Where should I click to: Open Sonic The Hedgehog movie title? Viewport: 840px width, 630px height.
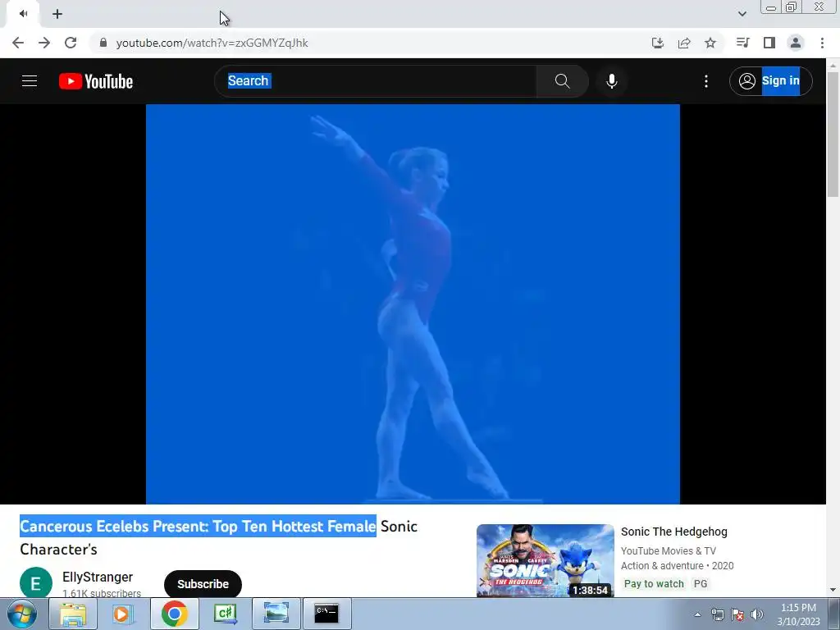click(x=674, y=532)
